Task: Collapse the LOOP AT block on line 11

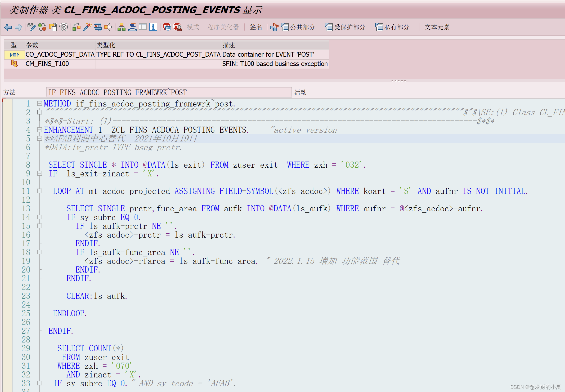Action: click(x=39, y=191)
